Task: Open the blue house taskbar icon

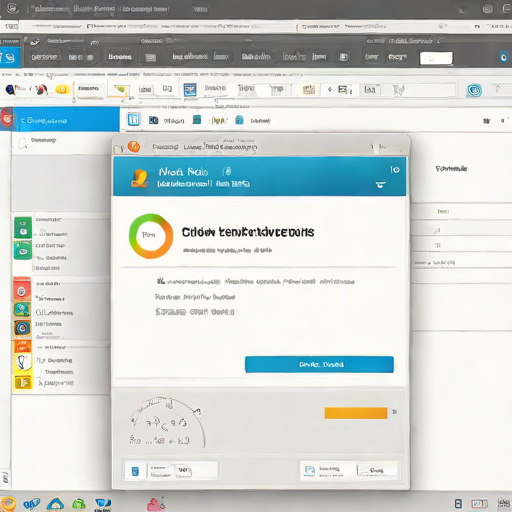Action: click(x=55, y=504)
